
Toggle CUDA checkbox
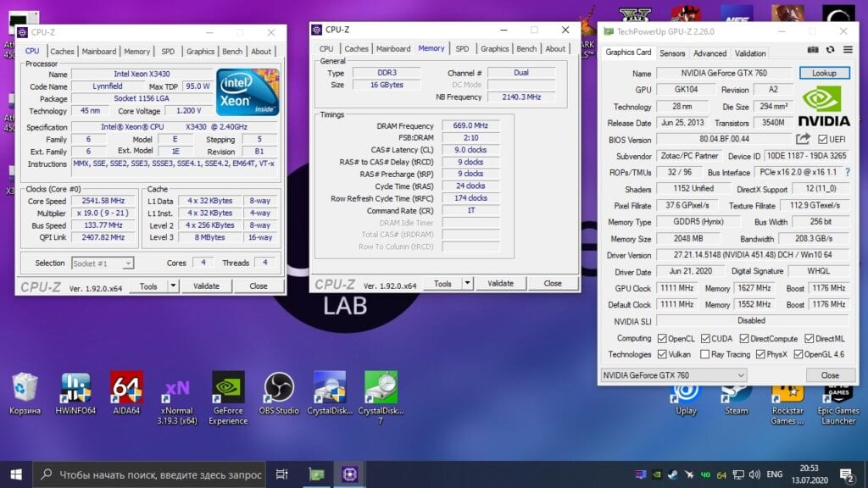pos(705,339)
